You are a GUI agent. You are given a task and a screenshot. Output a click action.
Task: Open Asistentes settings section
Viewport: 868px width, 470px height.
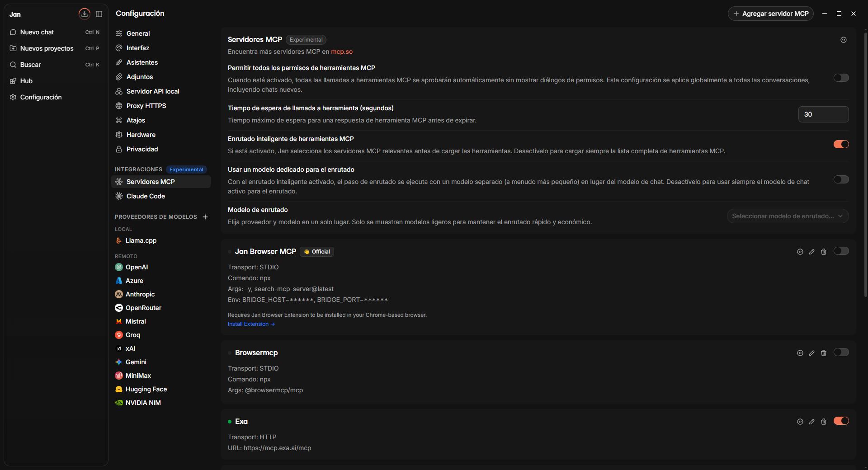(x=161, y=62)
